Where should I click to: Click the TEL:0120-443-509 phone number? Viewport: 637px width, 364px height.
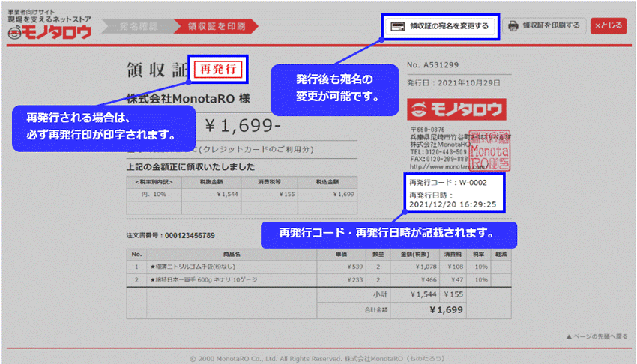[438, 152]
